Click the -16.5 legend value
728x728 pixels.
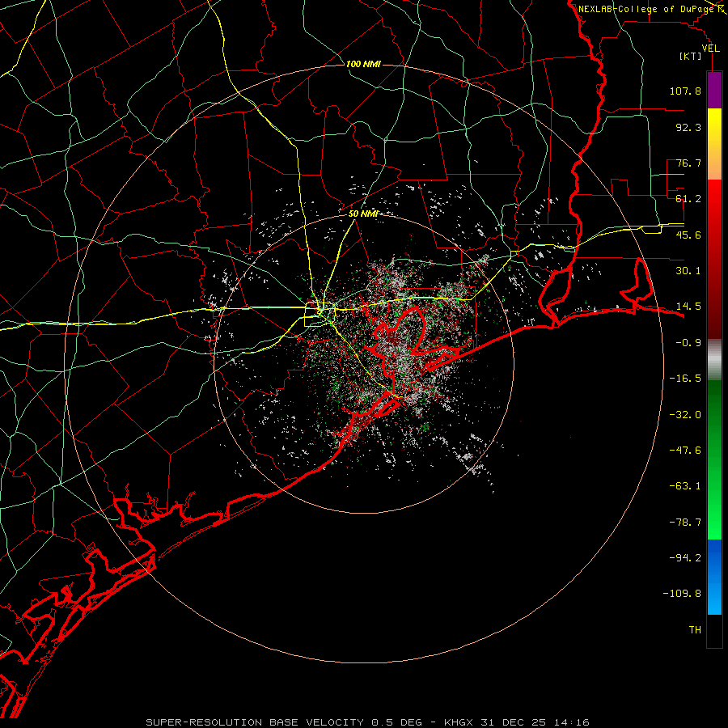click(x=685, y=379)
